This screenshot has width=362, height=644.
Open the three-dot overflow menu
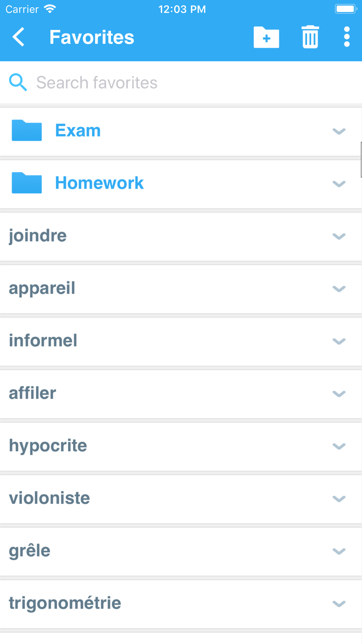(347, 37)
